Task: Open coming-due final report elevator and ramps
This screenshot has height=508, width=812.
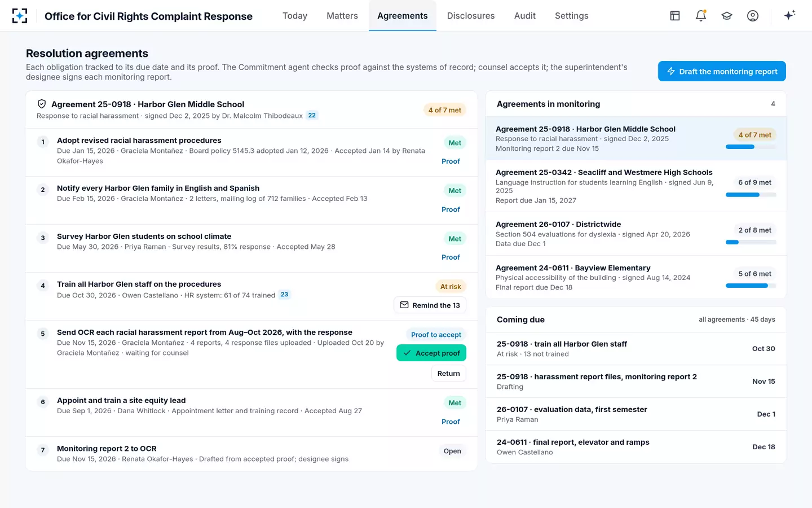Action: tap(636, 447)
